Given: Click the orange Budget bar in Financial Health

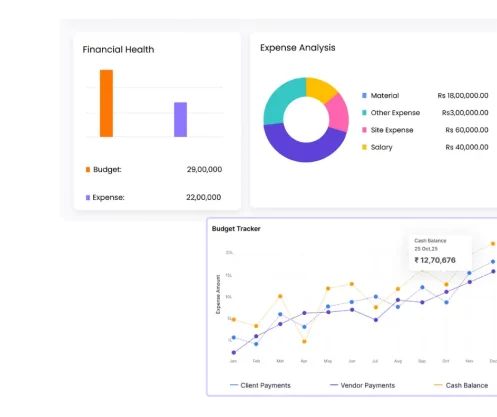Looking at the screenshot, I should coord(106,103).
